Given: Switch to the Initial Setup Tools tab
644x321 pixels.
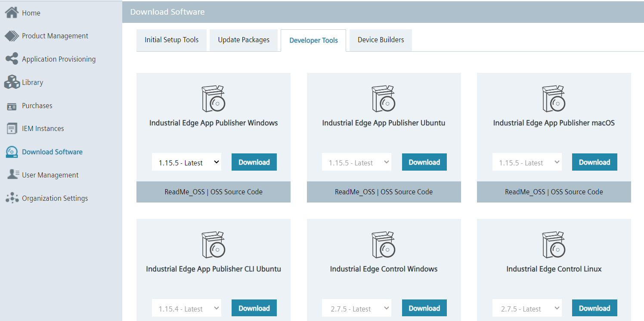Looking at the screenshot, I should point(171,40).
